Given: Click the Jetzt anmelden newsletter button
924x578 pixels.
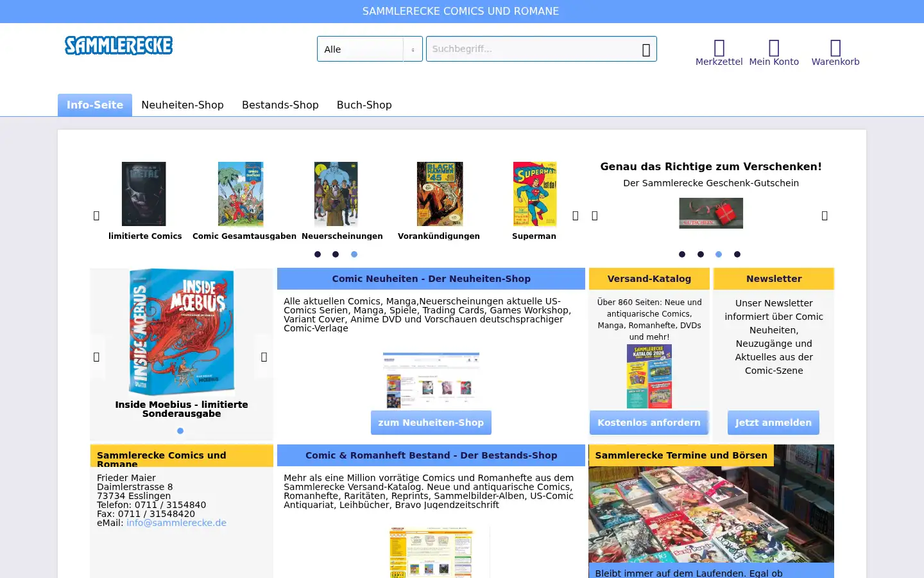Looking at the screenshot, I should click(773, 423).
